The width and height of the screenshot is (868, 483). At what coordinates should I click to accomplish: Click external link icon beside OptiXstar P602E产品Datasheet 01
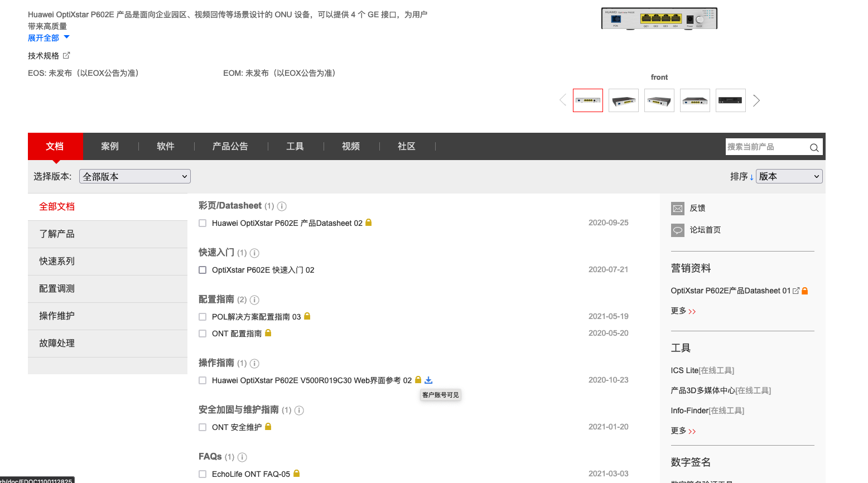coord(796,291)
